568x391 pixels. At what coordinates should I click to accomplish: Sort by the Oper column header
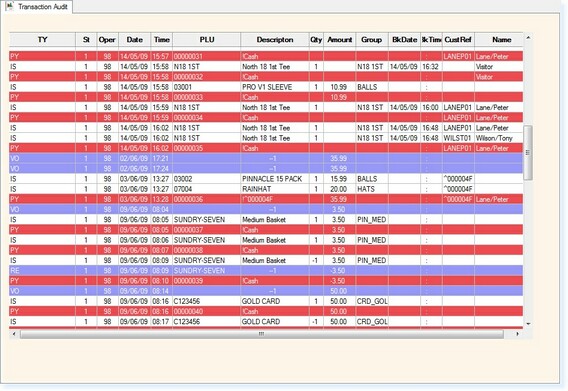pos(107,39)
